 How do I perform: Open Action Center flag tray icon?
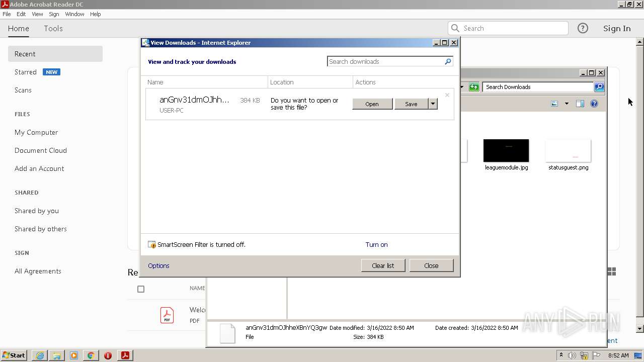[596, 355]
